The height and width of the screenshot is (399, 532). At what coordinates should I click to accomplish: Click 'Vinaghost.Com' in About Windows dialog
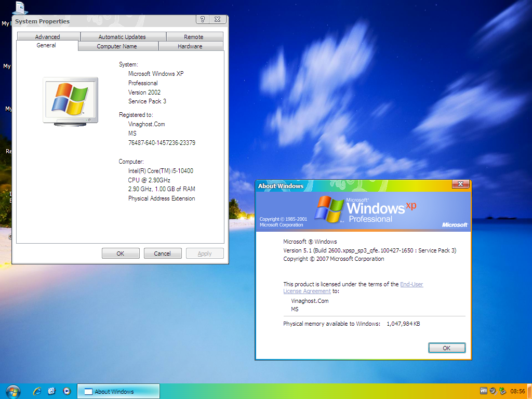[310, 301]
